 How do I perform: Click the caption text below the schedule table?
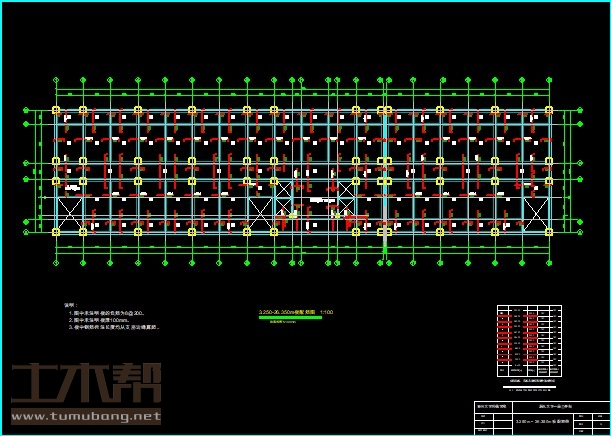[529, 382]
